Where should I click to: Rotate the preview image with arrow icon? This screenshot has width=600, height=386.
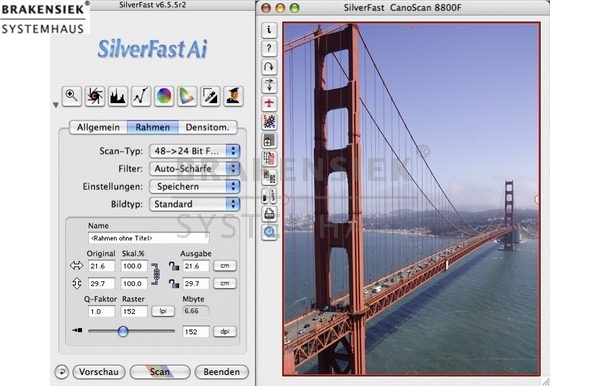pyautogui.click(x=269, y=67)
